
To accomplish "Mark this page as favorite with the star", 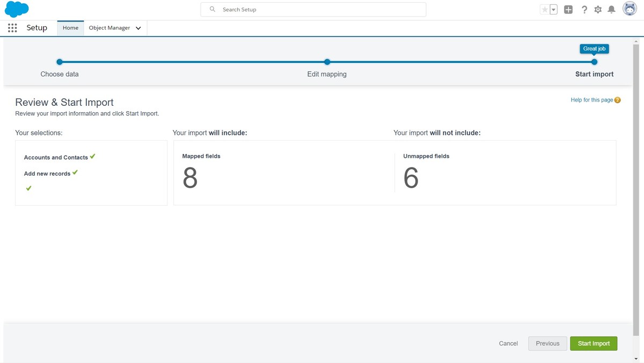I will click(544, 9).
